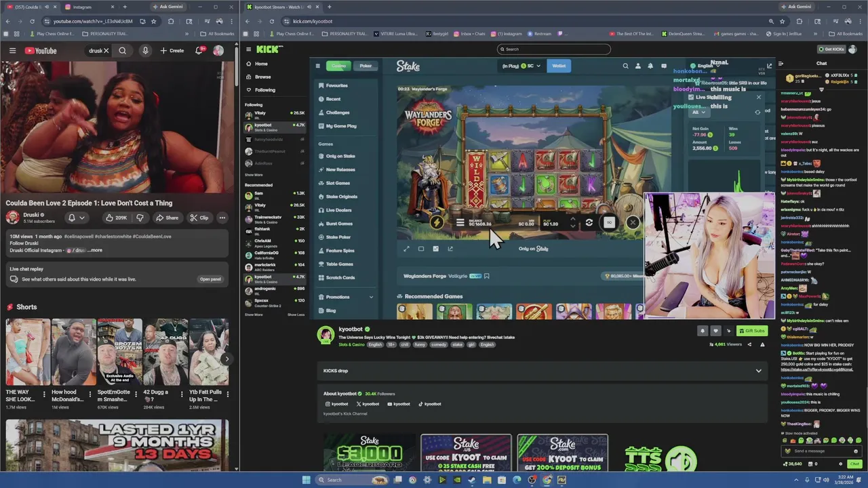
Task: Click the slot turbo lightning icon
Action: point(437,222)
